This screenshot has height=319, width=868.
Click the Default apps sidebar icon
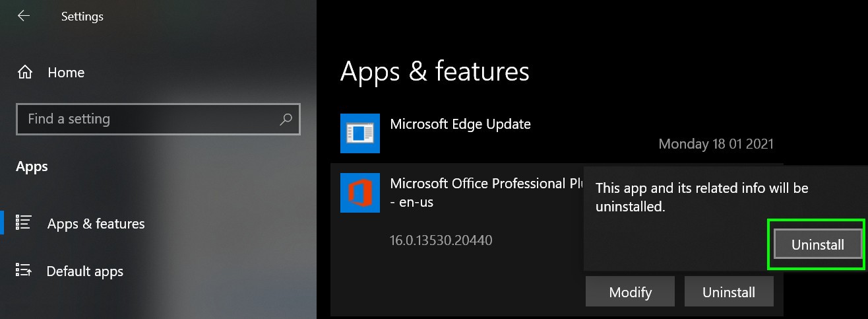24,270
